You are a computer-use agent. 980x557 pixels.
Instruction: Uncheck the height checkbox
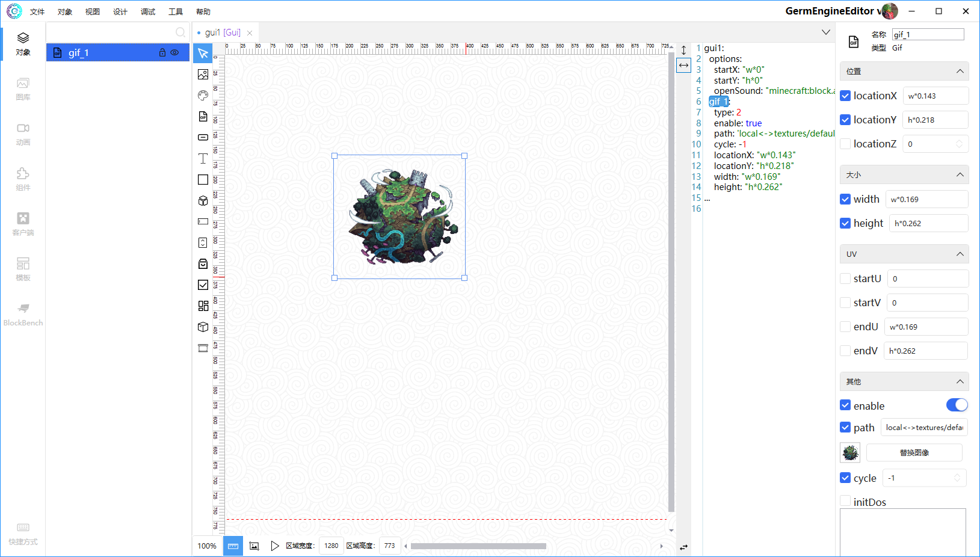click(845, 223)
